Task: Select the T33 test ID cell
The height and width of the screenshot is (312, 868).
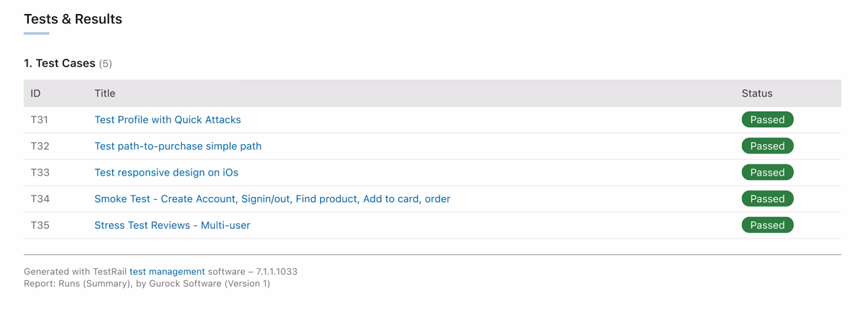Action: coord(40,172)
